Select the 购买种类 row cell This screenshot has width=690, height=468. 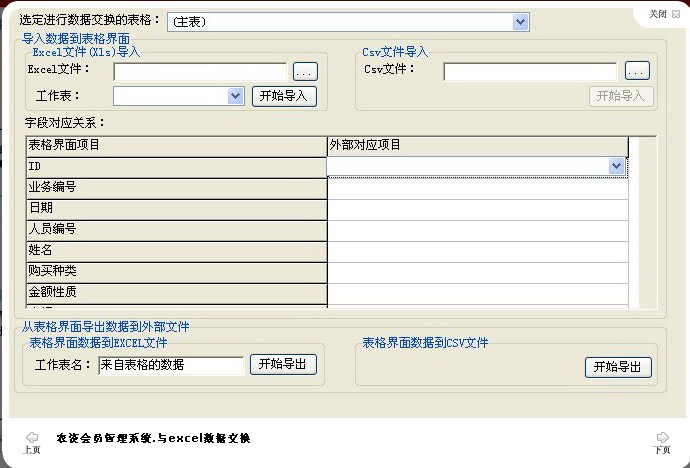(176, 273)
